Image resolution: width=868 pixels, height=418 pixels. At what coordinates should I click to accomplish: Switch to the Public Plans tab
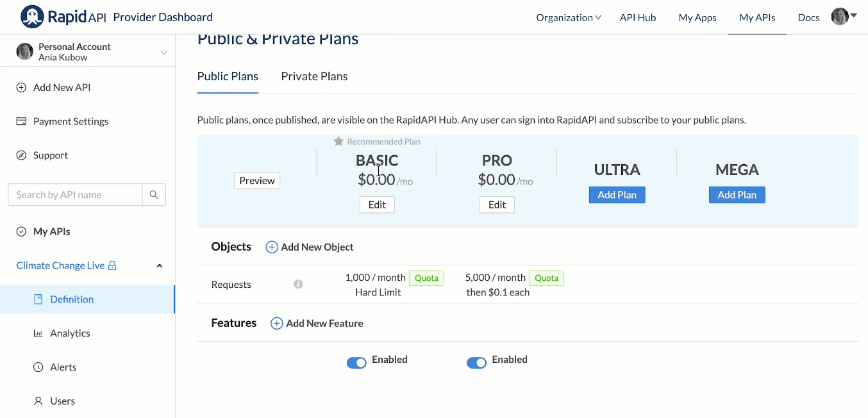click(228, 76)
